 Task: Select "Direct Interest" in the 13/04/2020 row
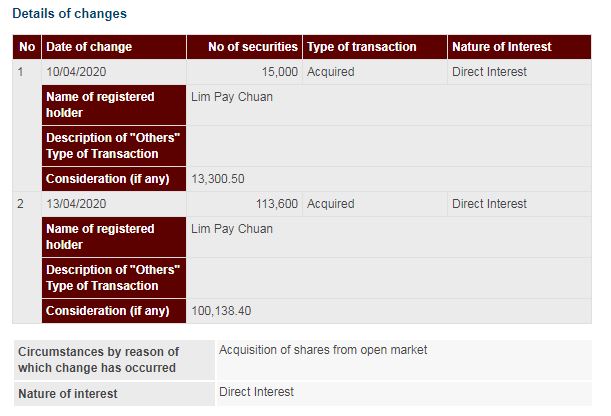(489, 204)
